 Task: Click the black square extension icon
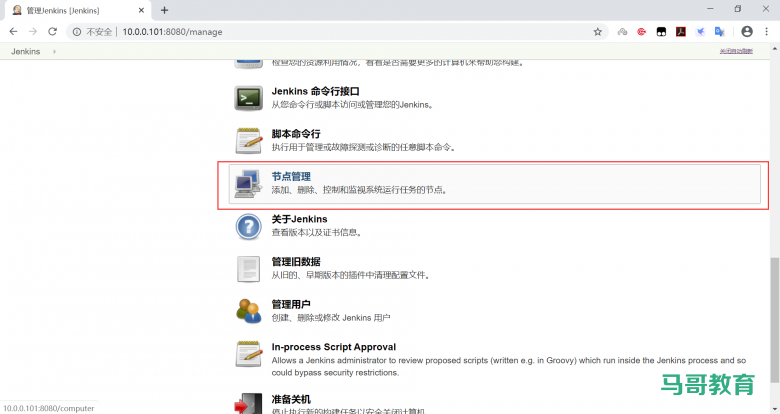coord(661,32)
